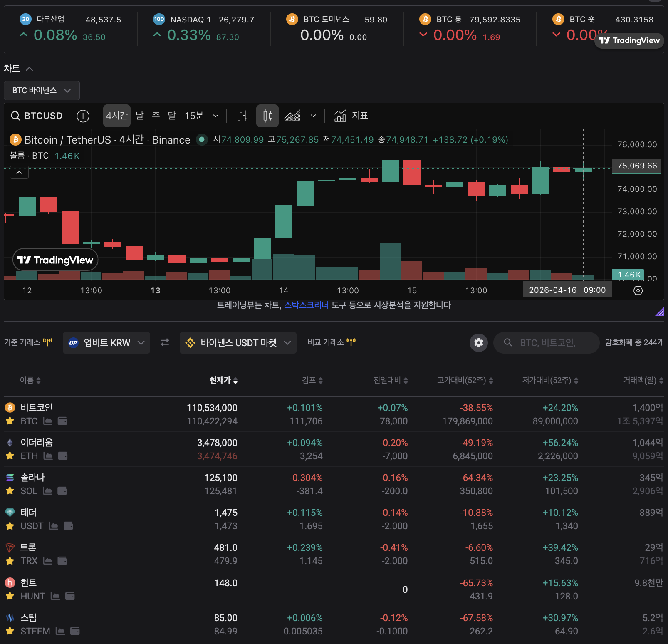The width and height of the screenshot is (668, 644).
Task: Expand more time interval options
Action: (x=215, y=116)
